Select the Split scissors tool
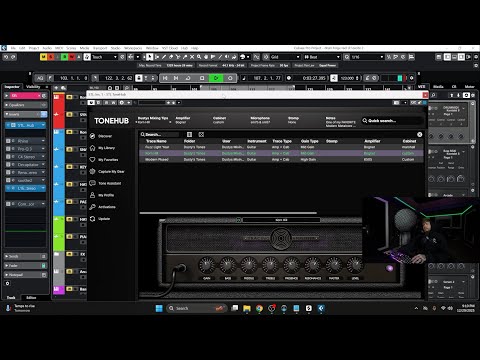Screen dimensions: 480x360 (x=178, y=57)
